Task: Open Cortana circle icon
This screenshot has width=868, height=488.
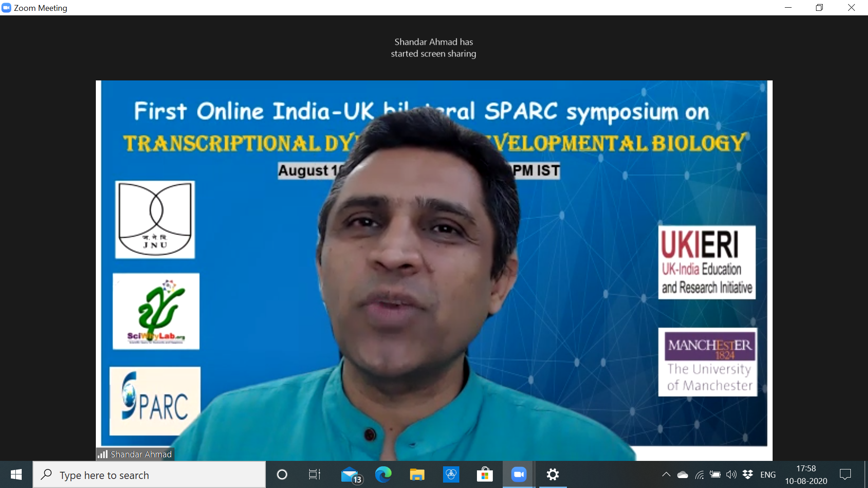Action: pyautogui.click(x=282, y=474)
